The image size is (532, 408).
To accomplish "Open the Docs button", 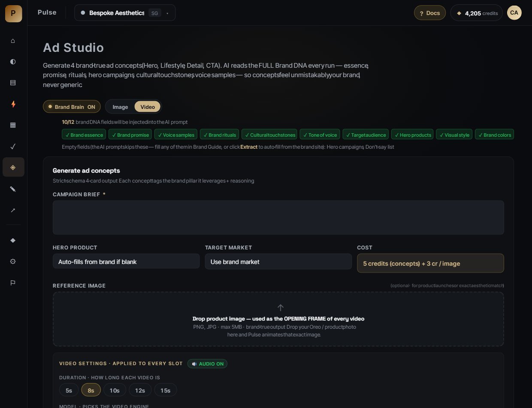I will coord(430,13).
